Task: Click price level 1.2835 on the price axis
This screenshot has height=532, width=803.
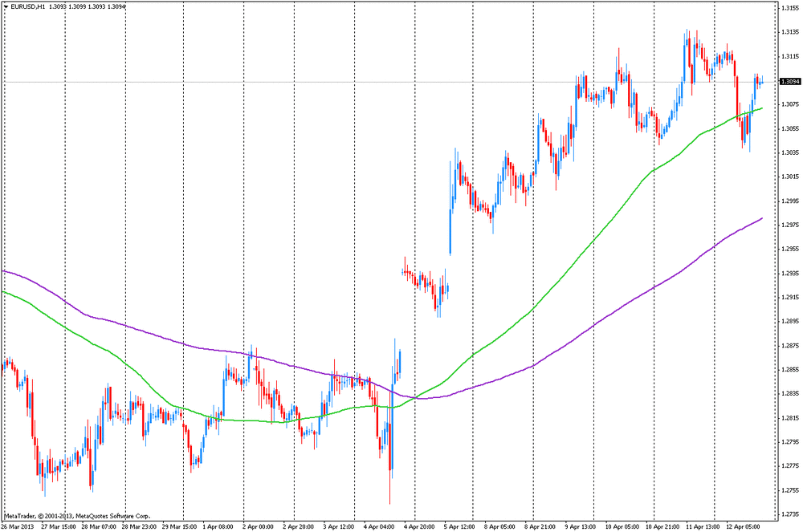Action: coord(789,393)
